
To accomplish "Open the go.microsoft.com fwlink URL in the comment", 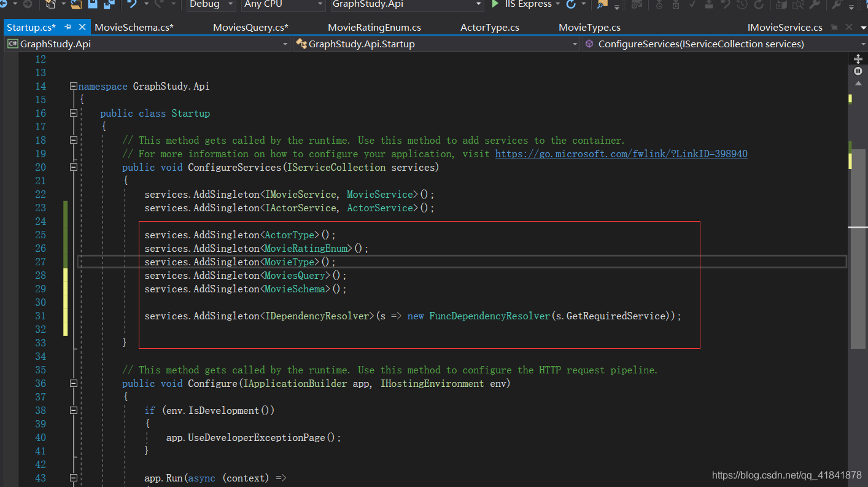I will point(621,154).
